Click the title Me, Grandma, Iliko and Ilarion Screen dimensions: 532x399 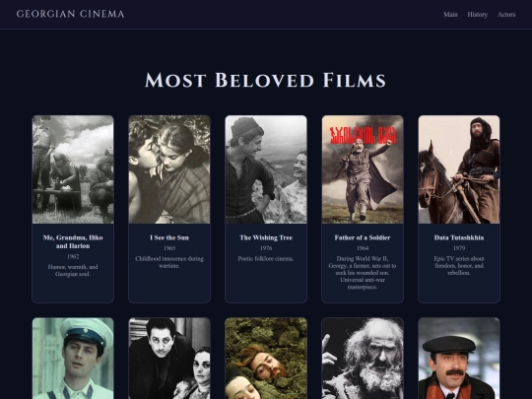click(73, 241)
